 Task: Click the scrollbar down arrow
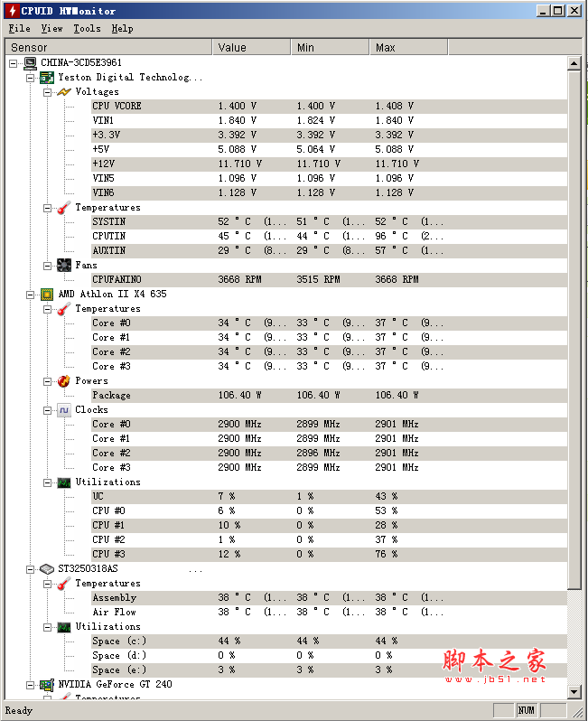tap(574, 691)
